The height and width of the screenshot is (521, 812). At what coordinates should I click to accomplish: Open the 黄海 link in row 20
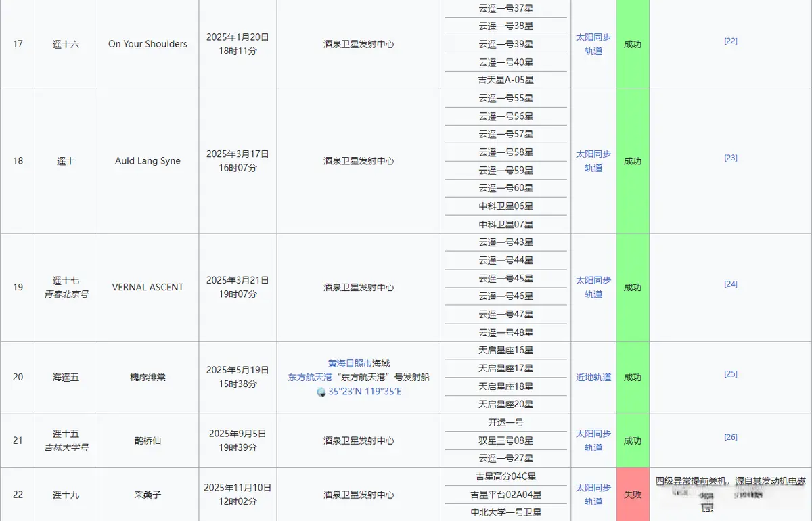click(336, 363)
